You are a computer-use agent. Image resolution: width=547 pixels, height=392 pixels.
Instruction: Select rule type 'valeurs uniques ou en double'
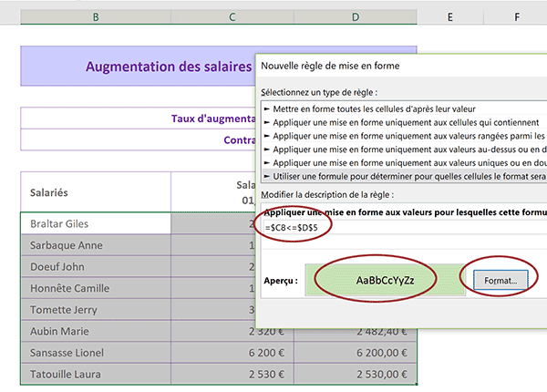(405, 163)
